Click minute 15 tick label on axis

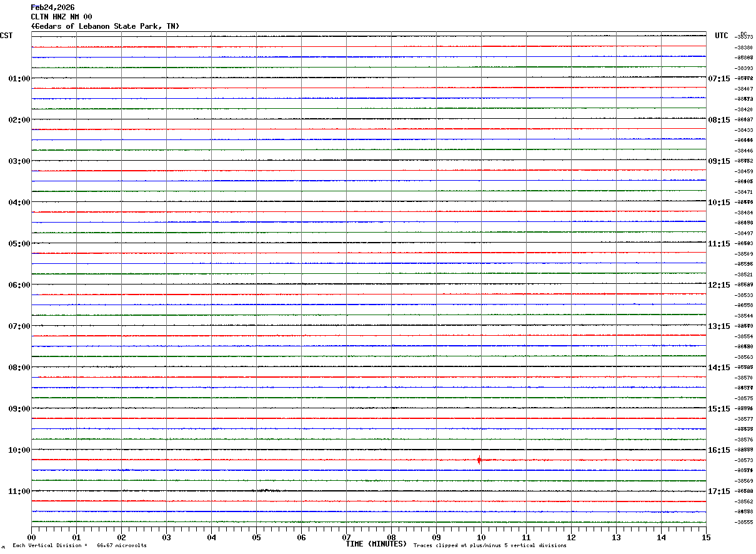click(x=706, y=537)
